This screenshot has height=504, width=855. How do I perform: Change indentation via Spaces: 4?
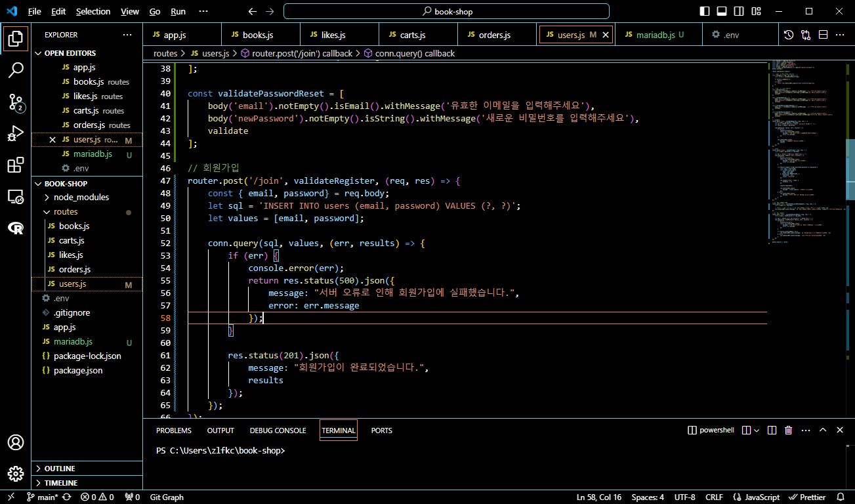(x=648, y=497)
